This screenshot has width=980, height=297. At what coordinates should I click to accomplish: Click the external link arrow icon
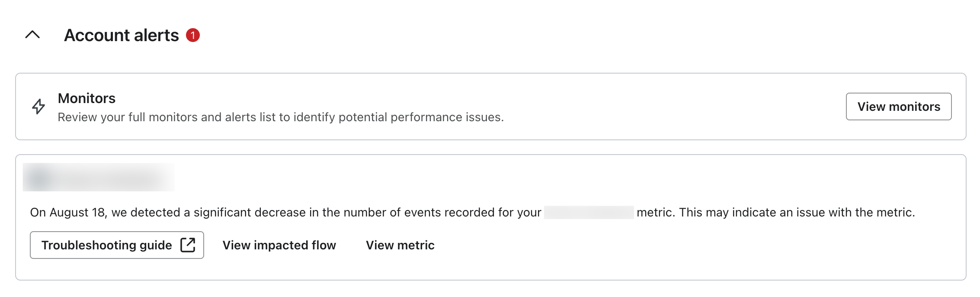188,245
